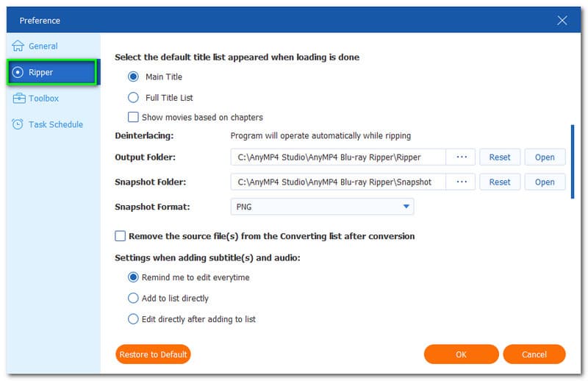Browse Output Folder with ellipsis button
The width and height of the screenshot is (588, 381).
[x=461, y=157]
